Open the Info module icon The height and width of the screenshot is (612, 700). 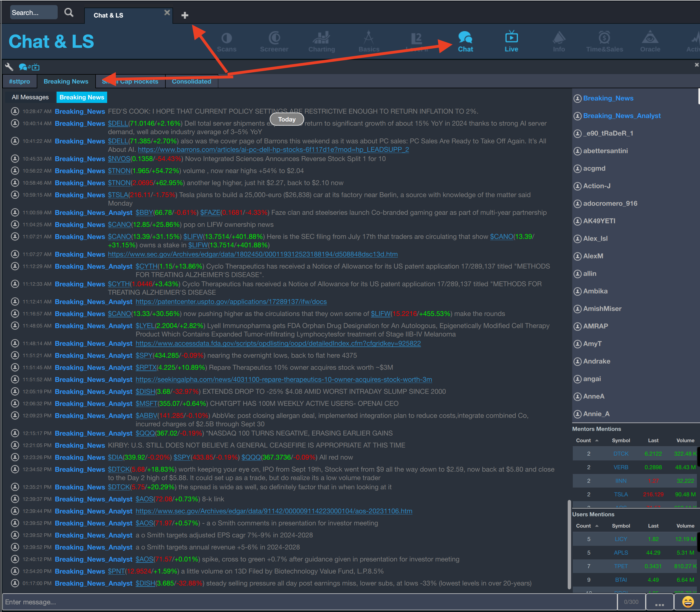point(559,42)
